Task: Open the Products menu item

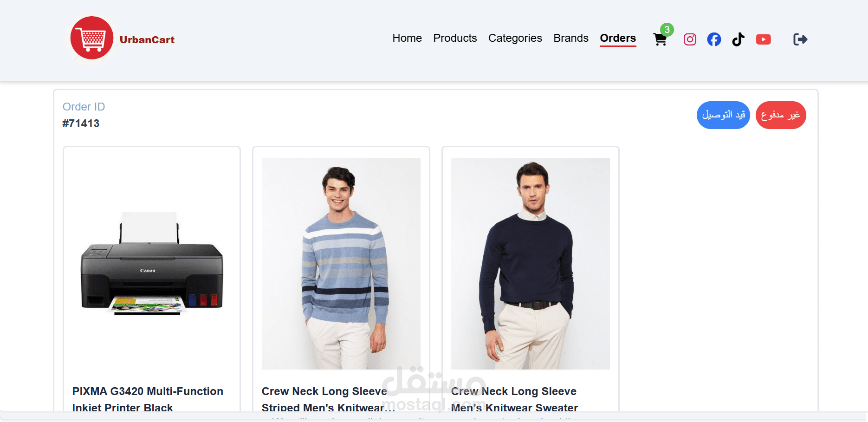Action: [455, 38]
